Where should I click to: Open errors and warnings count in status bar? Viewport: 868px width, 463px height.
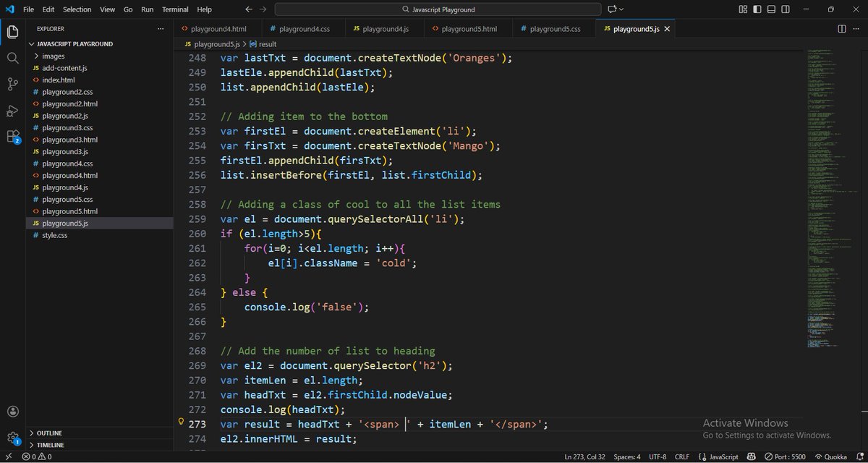36,456
